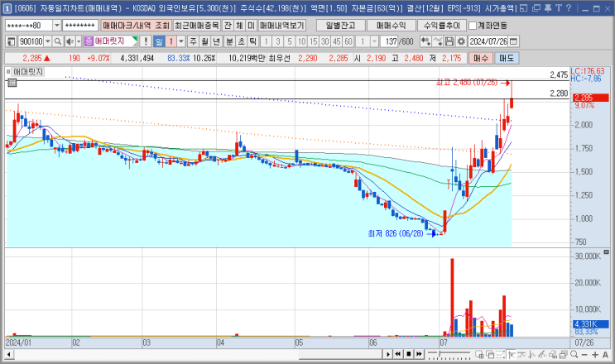Select the 3 interval button
The width and height of the screenshot is (615, 364).
pyautogui.click(x=277, y=41)
